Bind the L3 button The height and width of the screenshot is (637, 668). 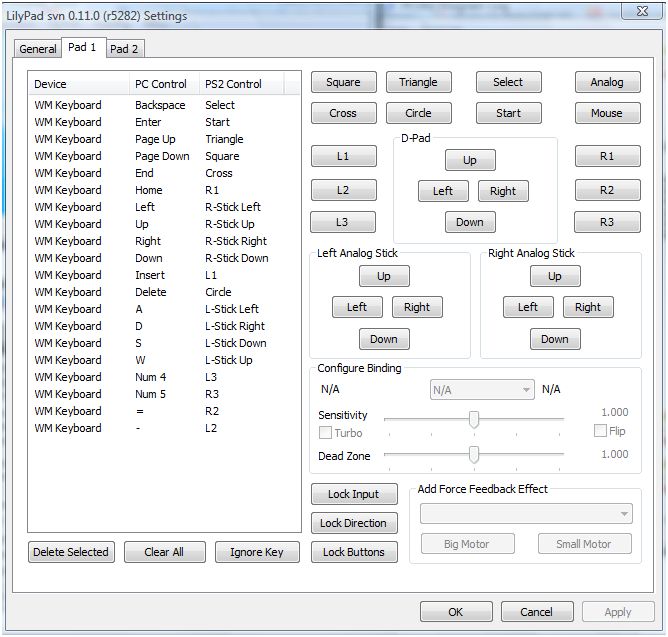pyautogui.click(x=343, y=222)
